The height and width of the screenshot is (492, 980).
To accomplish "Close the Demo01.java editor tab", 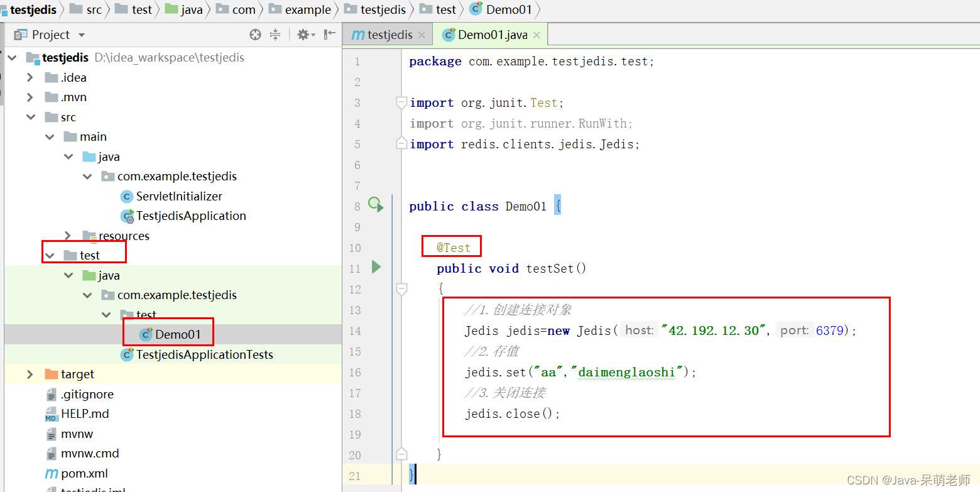I will click(536, 35).
